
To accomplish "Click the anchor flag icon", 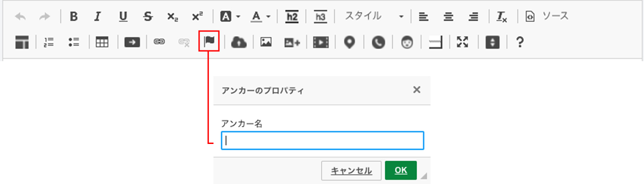I will coord(209,42).
